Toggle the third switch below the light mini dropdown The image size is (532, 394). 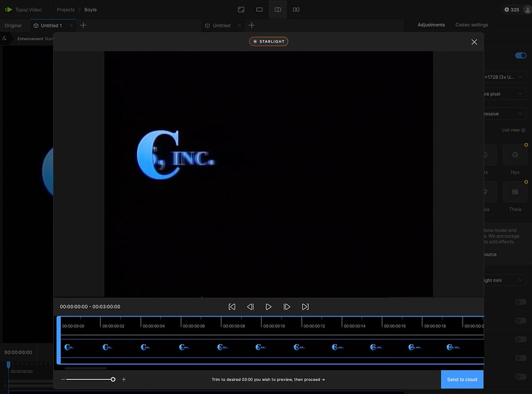[520, 340]
